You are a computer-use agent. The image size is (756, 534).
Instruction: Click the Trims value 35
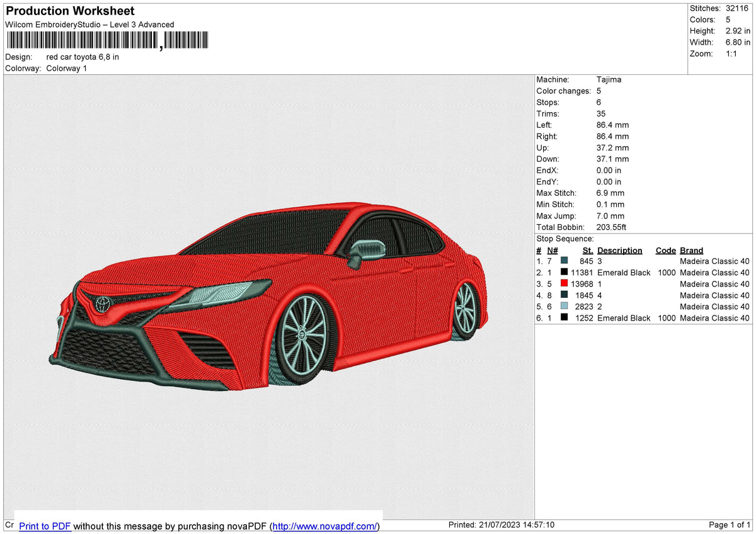[601, 114]
